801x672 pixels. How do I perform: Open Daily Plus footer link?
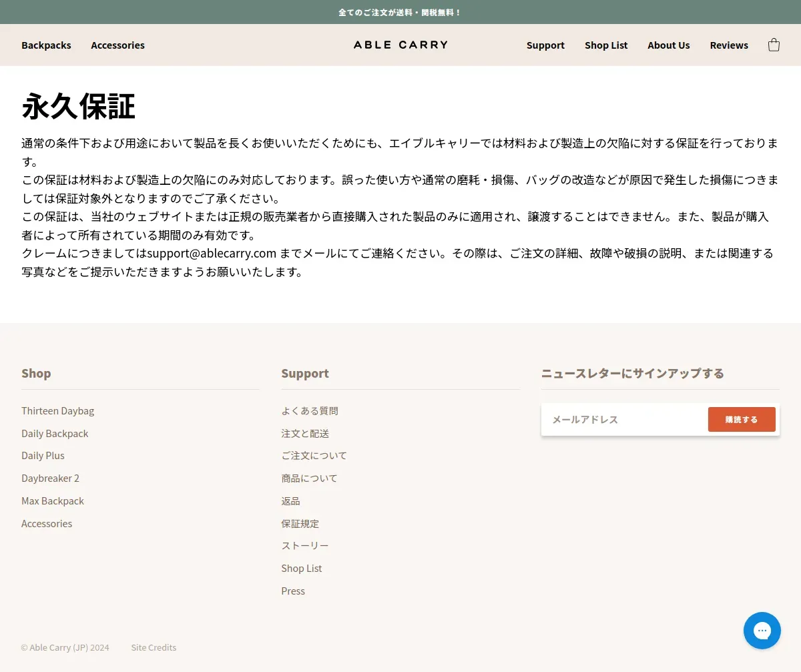(43, 456)
